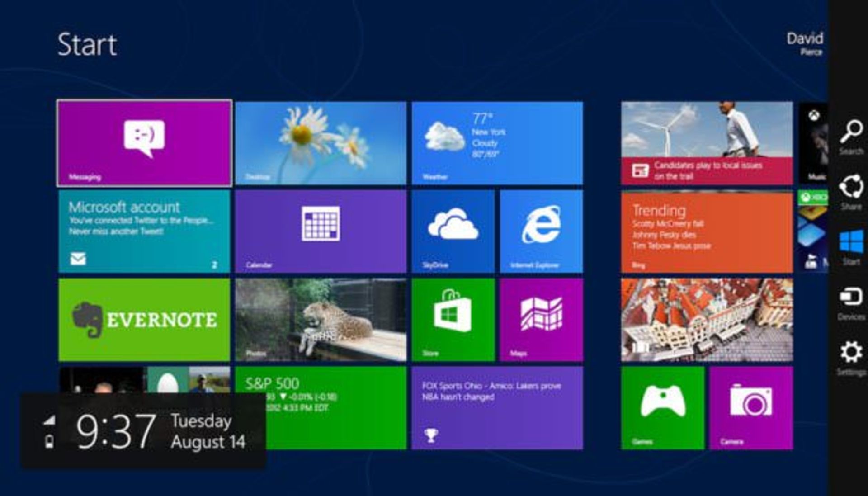
Task: Launch the Camera tile
Action: click(751, 408)
